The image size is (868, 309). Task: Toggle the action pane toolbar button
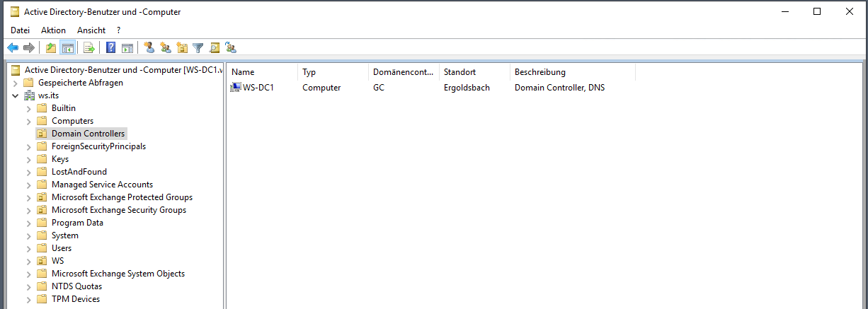click(127, 48)
